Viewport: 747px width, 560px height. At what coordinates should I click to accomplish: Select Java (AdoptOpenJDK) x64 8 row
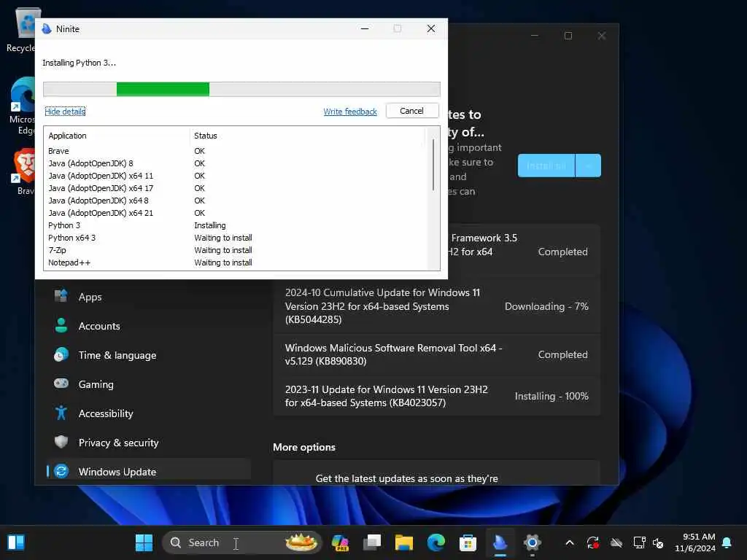[237, 201]
